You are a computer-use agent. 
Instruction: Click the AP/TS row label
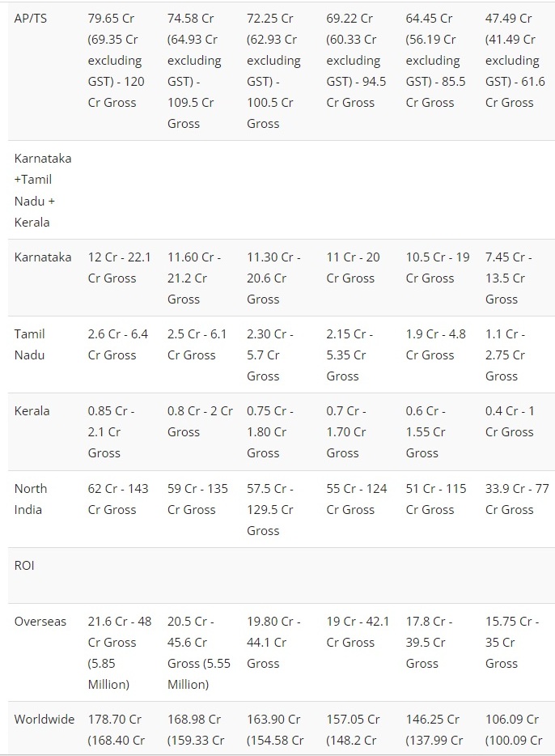click(x=31, y=18)
